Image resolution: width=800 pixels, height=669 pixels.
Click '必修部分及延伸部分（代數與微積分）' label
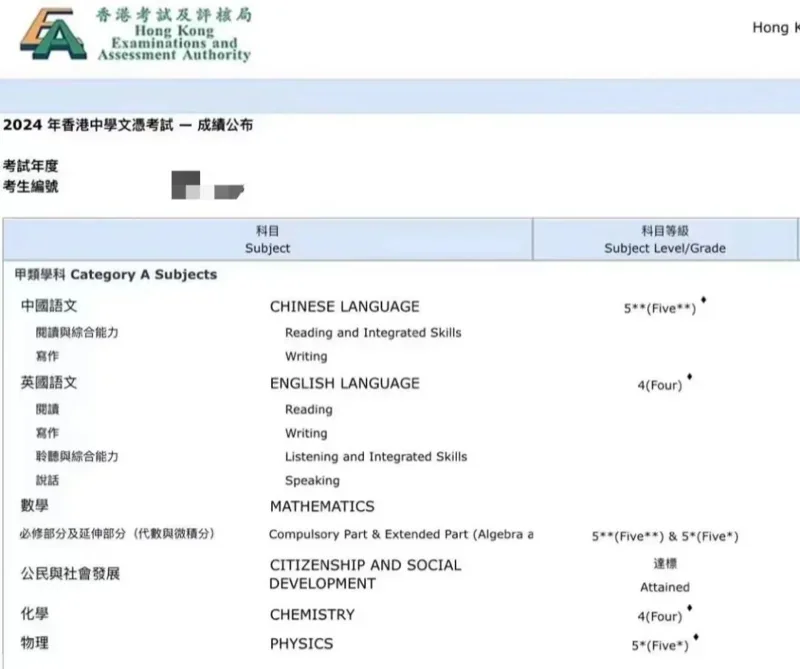tap(117, 534)
